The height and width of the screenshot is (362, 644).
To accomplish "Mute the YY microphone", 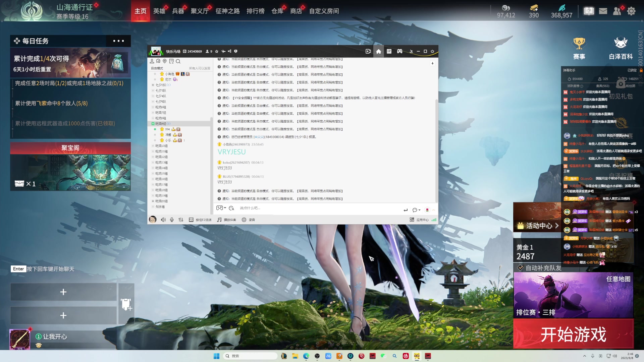I will tap(172, 220).
